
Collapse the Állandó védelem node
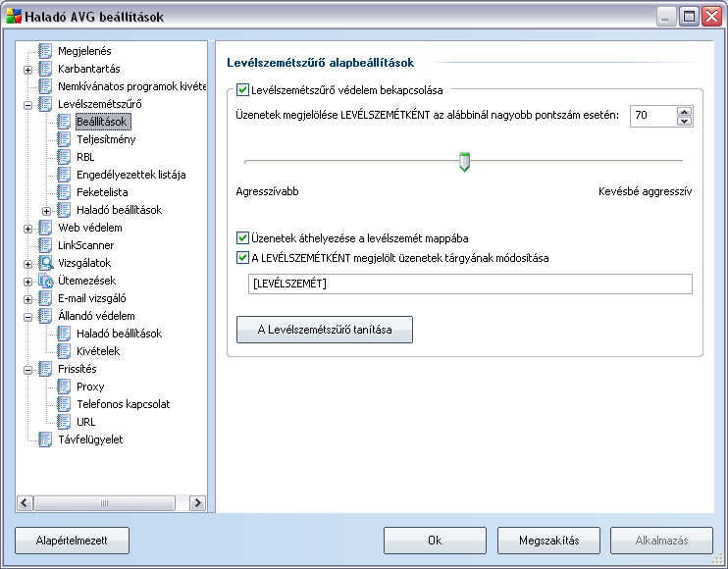(27, 317)
